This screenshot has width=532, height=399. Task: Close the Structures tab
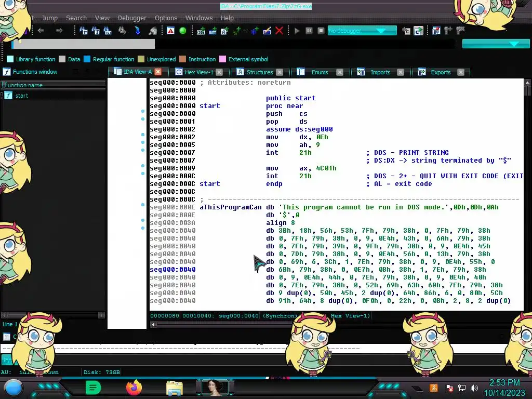click(279, 72)
